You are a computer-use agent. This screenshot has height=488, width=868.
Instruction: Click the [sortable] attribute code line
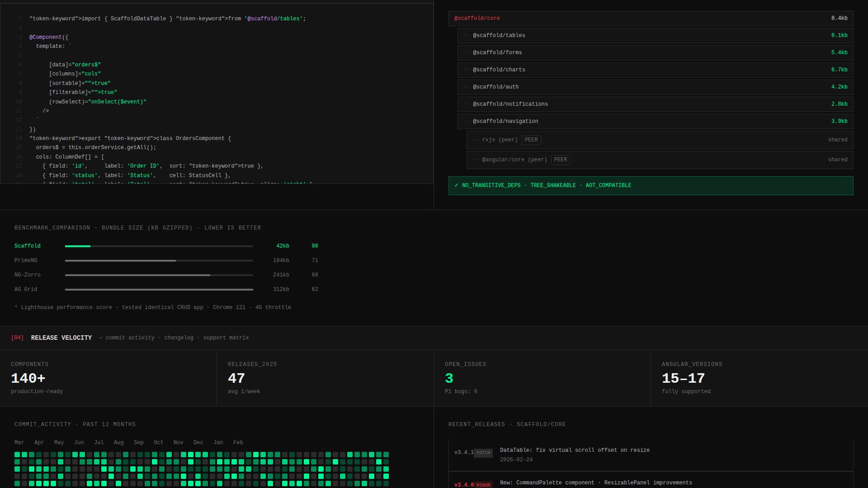point(80,84)
